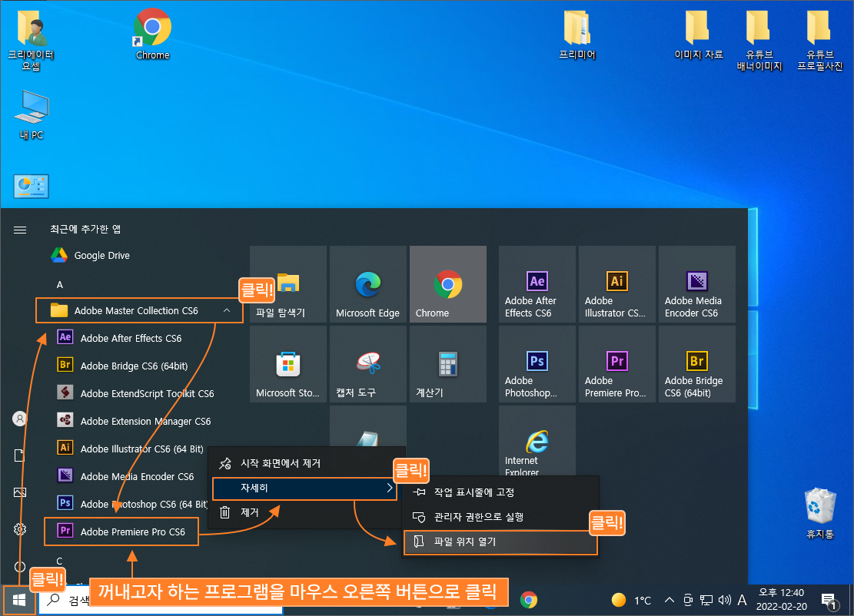Open the volume tray icon
Viewport: 854px width, 616px height.
(724, 600)
